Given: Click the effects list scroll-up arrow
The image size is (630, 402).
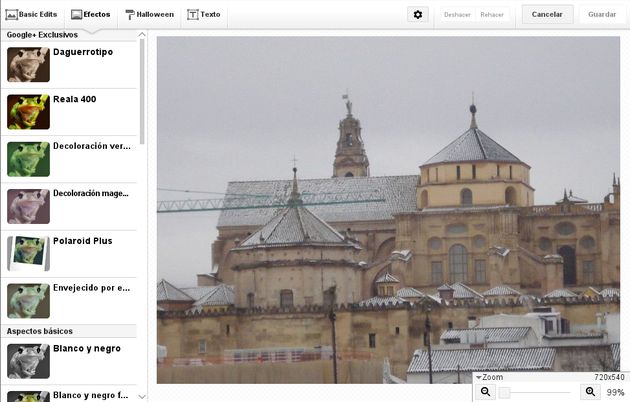Looking at the screenshot, I should (x=142, y=35).
